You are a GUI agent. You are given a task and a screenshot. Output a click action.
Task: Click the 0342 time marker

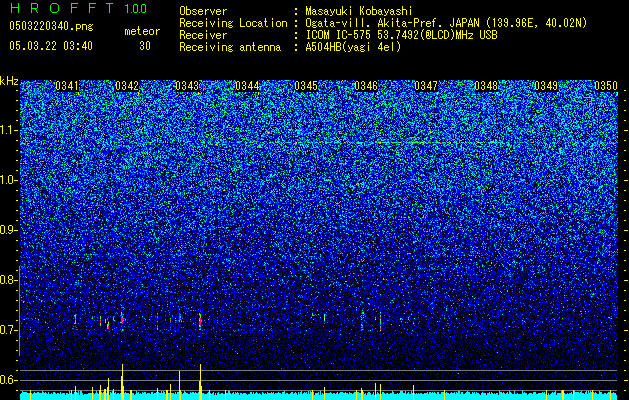(127, 86)
